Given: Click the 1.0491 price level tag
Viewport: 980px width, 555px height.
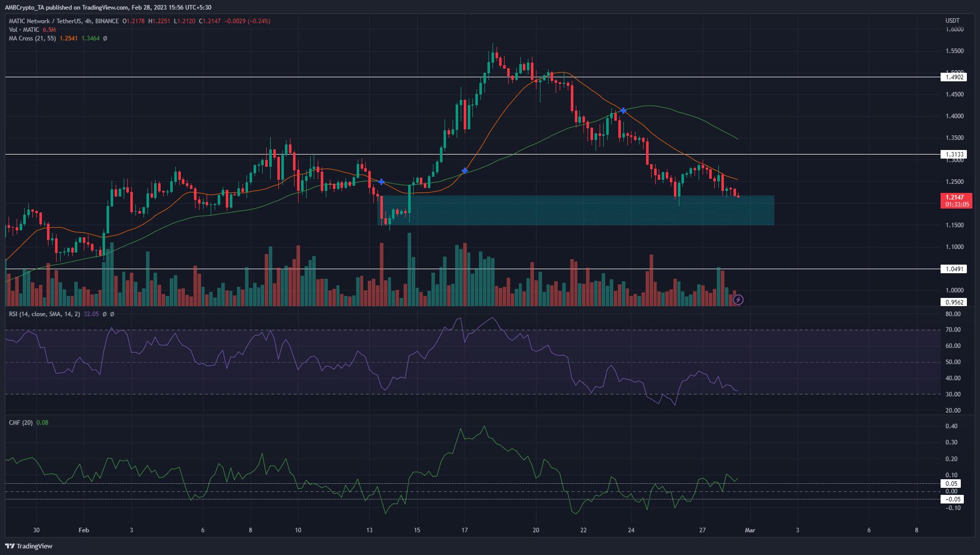Looking at the screenshot, I should 954,269.
